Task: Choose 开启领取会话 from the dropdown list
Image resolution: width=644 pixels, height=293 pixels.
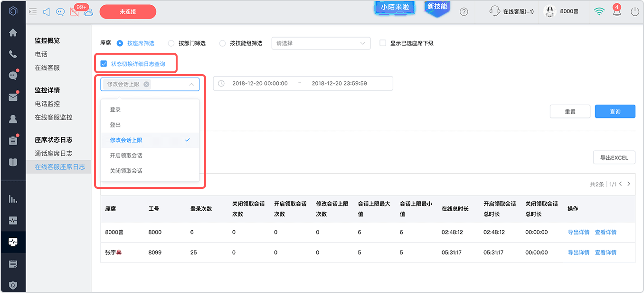Action: point(150,156)
